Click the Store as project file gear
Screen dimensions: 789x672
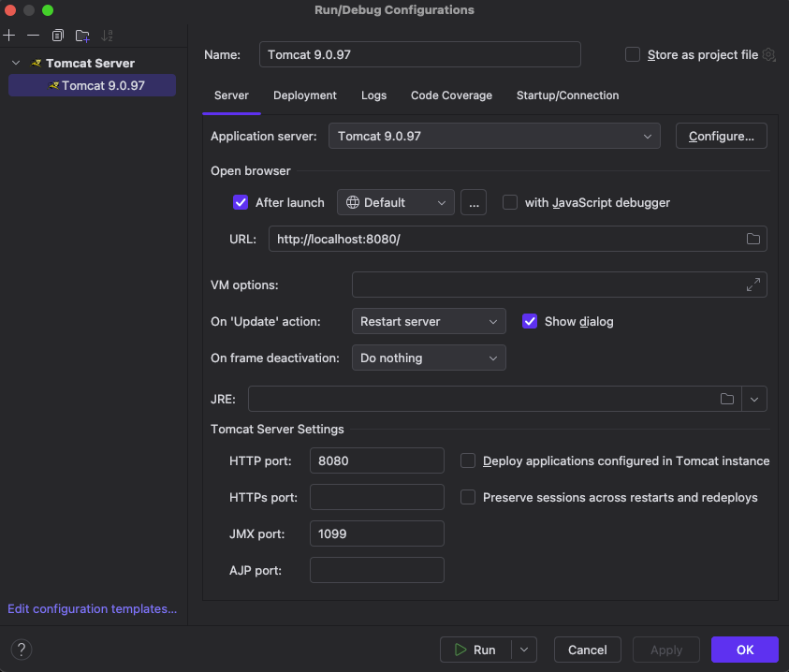[x=769, y=55]
